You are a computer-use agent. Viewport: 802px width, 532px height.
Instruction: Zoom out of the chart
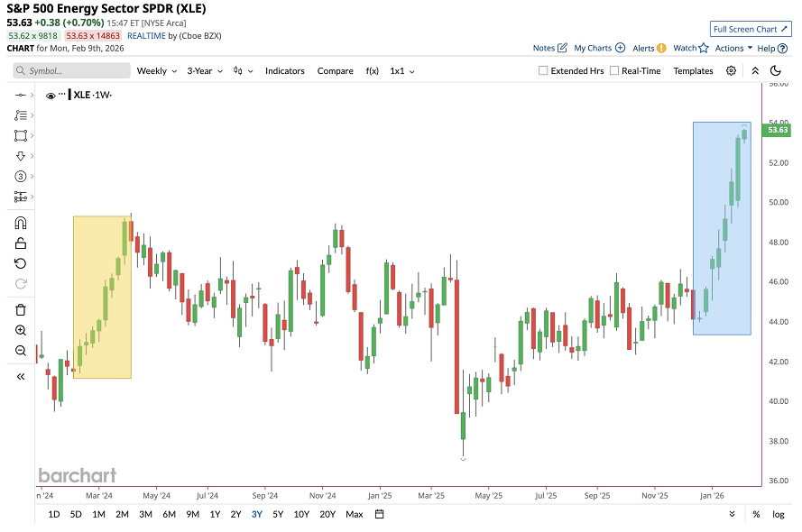click(x=21, y=351)
